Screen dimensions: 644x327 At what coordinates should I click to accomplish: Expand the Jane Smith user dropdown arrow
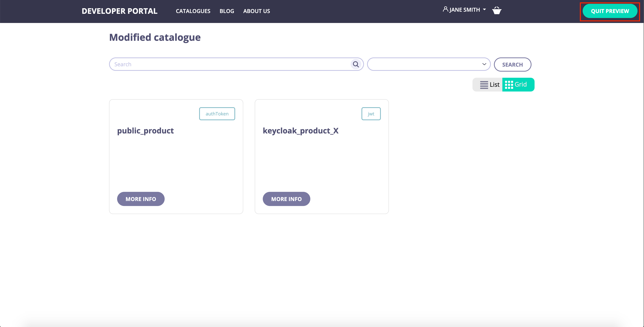click(x=485, y=10)
